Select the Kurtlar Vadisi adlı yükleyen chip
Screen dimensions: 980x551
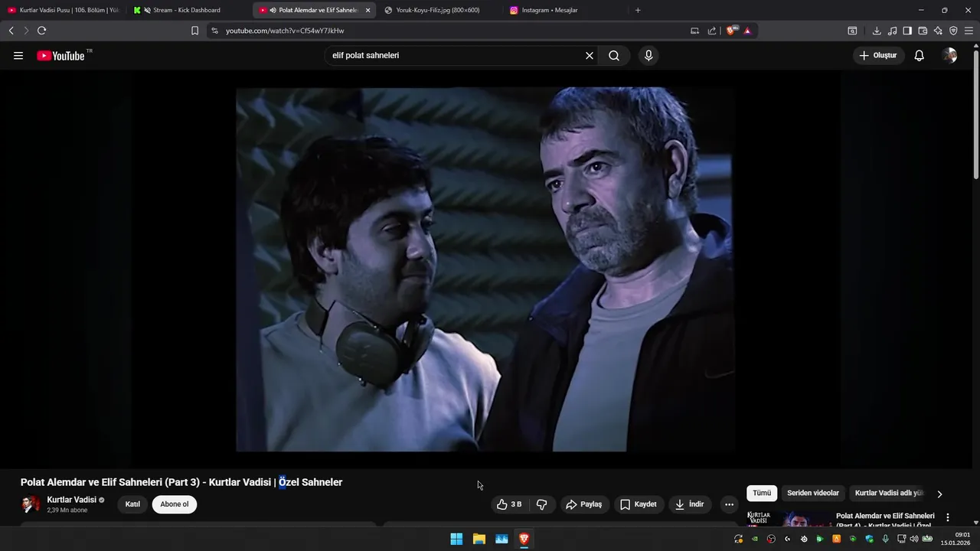(890, 494)
